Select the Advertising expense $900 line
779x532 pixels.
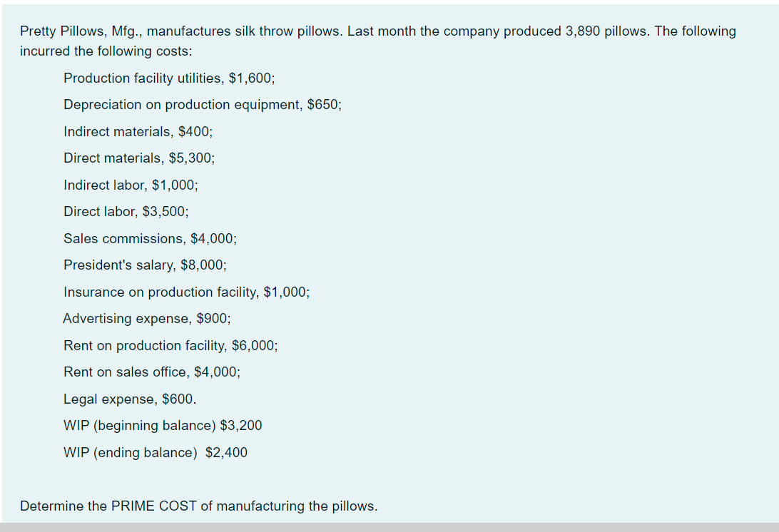click(146, 318)
